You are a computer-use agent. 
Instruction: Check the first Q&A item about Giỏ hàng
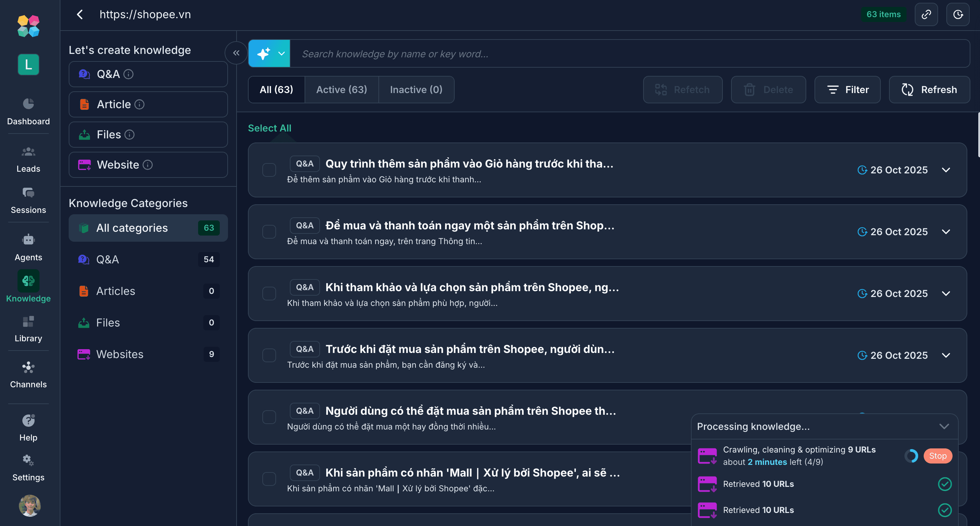pyautogui.click(x=269, y=170)
